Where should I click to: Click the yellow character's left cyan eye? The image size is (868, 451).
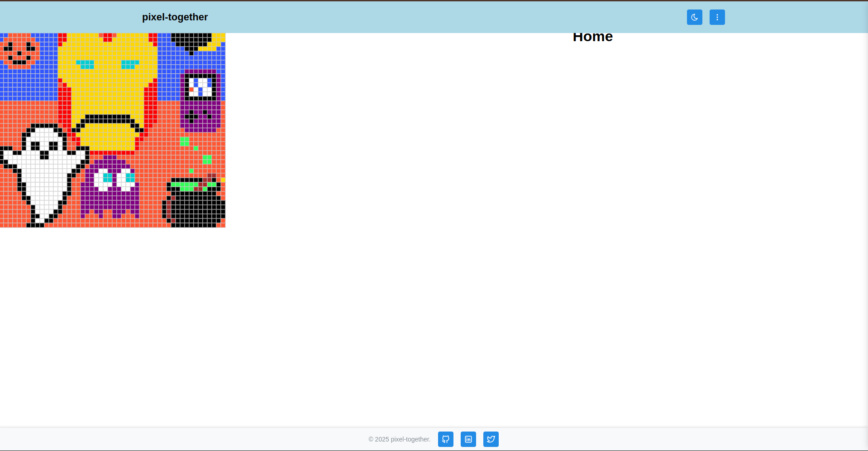[x=85, y=64]
